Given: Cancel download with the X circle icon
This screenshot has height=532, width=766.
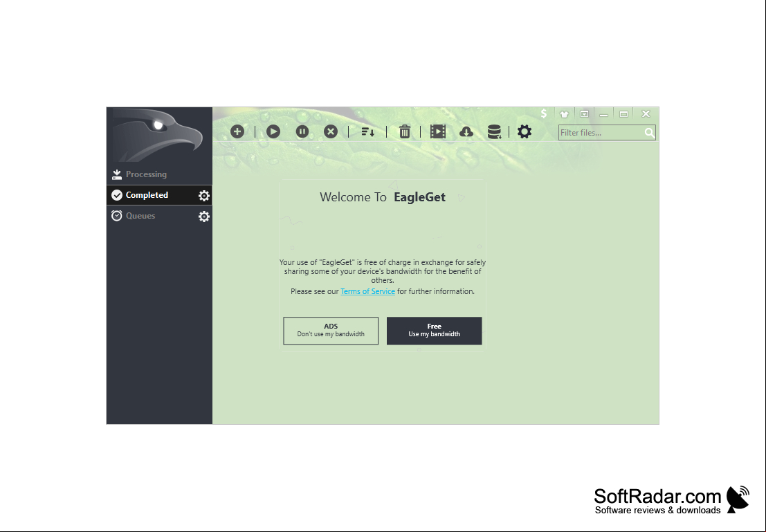Looking at the screenshot, I should click(x=331, y=131).
